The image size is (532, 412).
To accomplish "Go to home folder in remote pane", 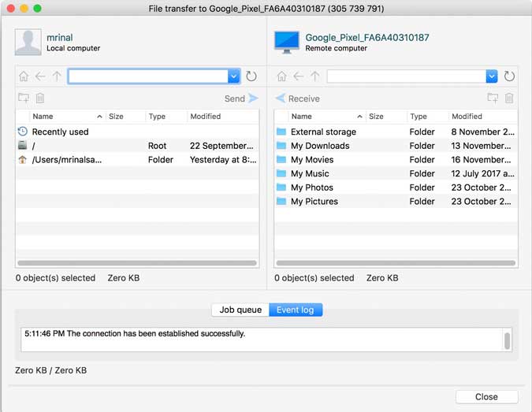I will 281,76.
